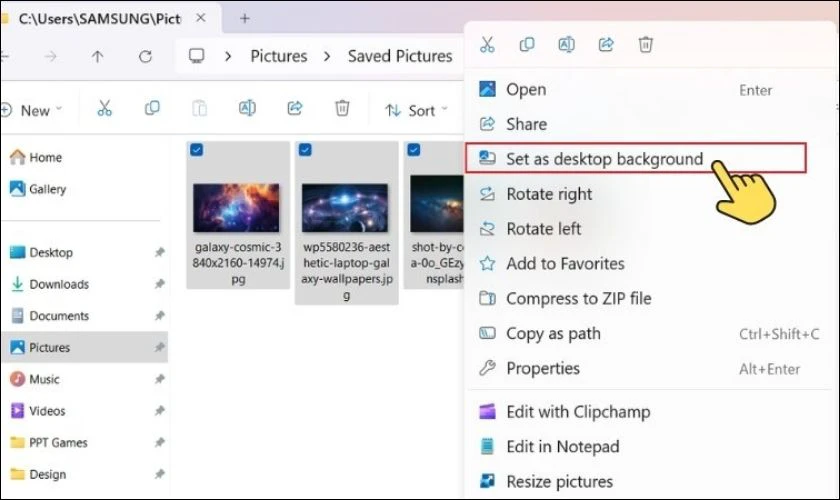Click the pin icon beside Videos
This screenshot has width=840, height=500.
pyautogui.click(x=160, y=411)
